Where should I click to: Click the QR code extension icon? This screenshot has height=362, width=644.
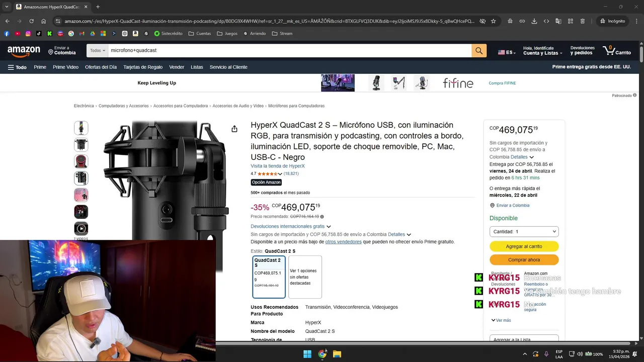571,21
